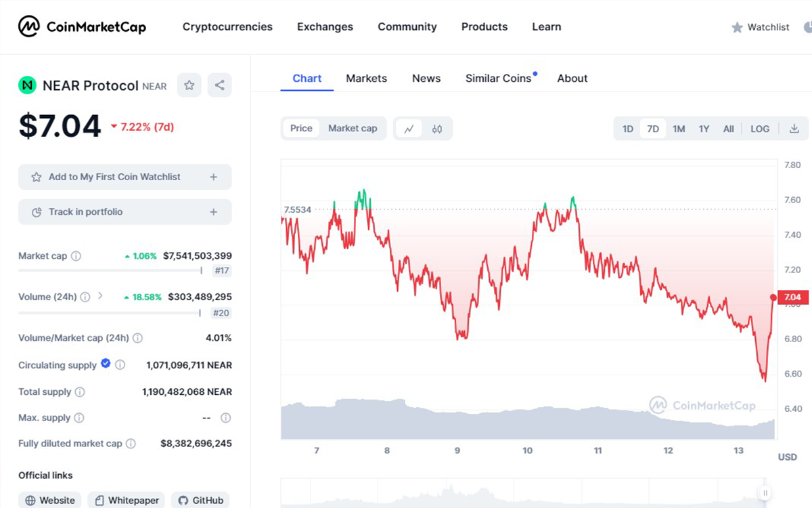The image size is (812, 508).
Task: Add to My First Coin Watchlist
Action: [x=125, y=177]
